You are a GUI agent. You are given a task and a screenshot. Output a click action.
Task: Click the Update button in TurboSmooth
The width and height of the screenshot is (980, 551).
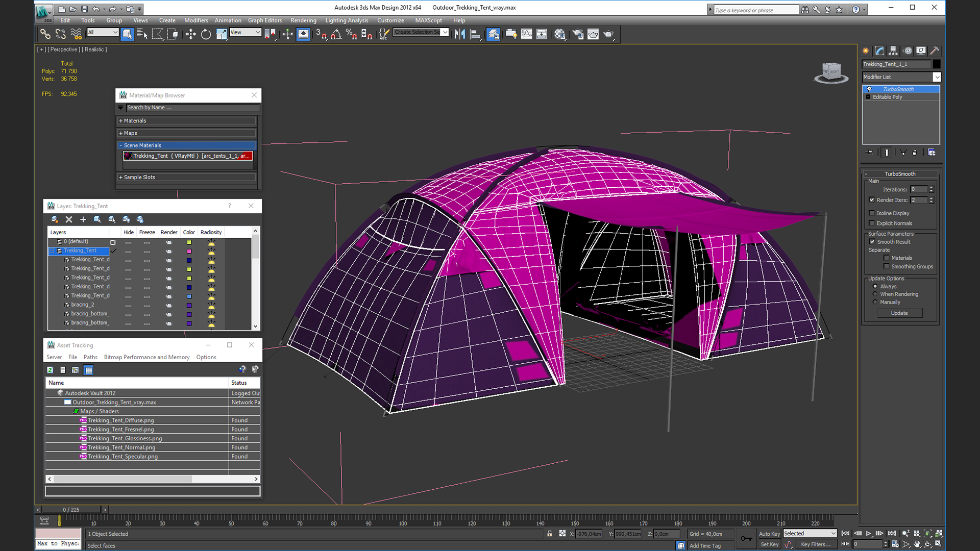pos(899,313)
